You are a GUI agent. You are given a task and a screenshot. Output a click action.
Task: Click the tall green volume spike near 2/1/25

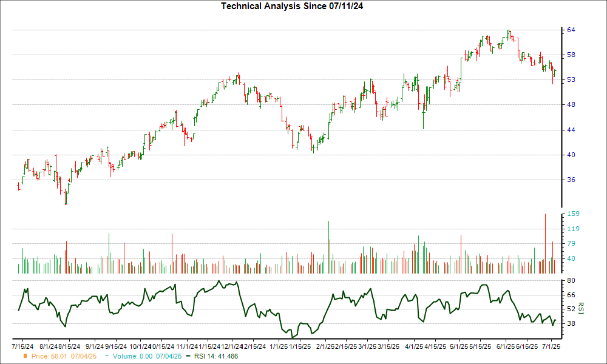328,248
